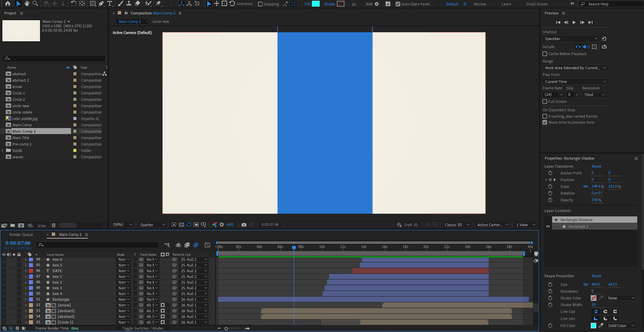The image size is (644, 332).
Task: Open the Quarter resolution dropdown
Action: [x=152, y=225]
